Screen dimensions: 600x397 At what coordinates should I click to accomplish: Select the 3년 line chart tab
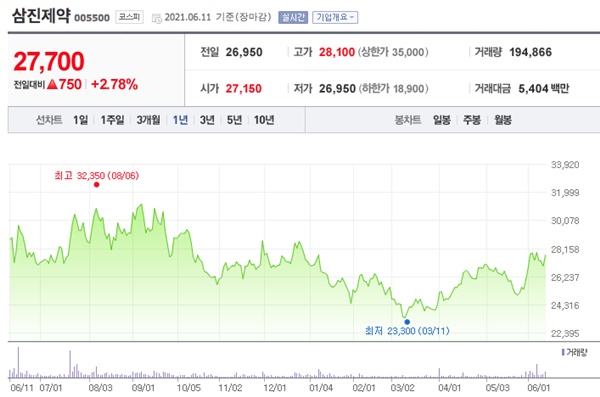point(207,120)
